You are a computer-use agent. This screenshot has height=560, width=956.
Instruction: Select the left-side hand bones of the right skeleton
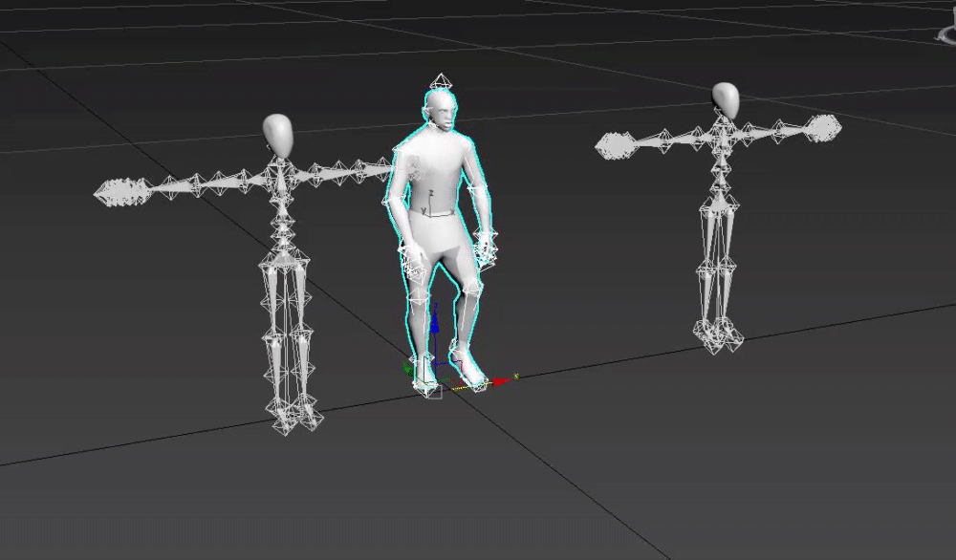[617, 147]
